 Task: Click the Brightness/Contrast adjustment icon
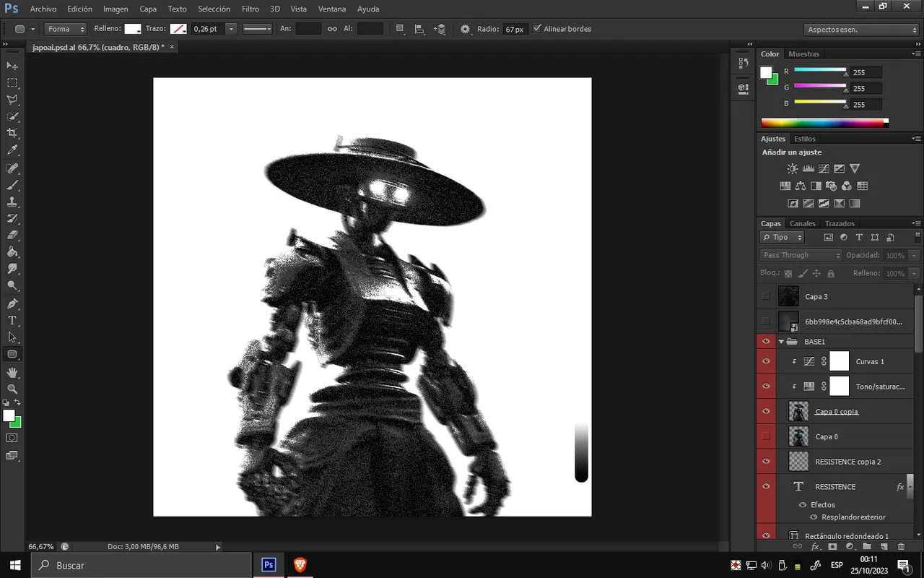[x=793, y=168]
